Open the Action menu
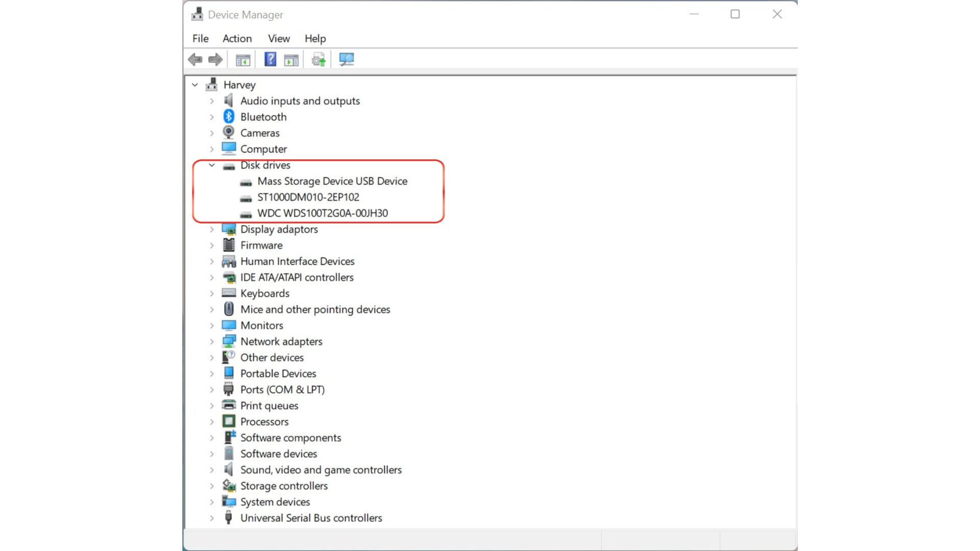980x551 pixels. coord(237,38)
